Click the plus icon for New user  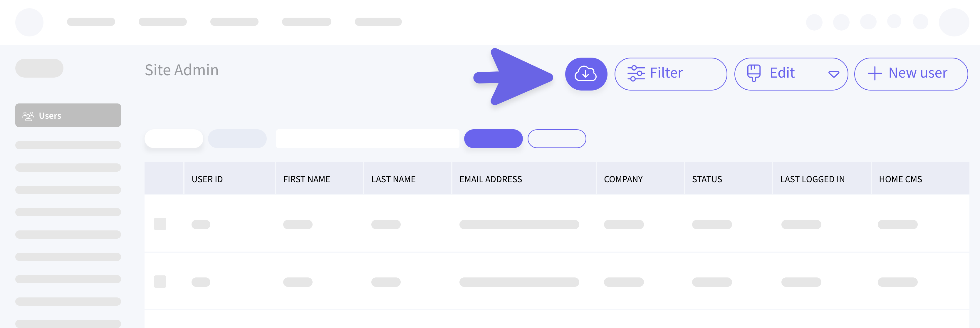874,73
